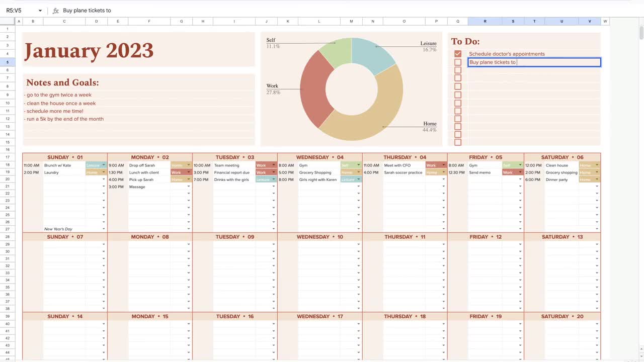644x362 pixels.
Task: Uncheck the 'Schedule doctor's appointments' checkbox
Action: coord(458,54)
